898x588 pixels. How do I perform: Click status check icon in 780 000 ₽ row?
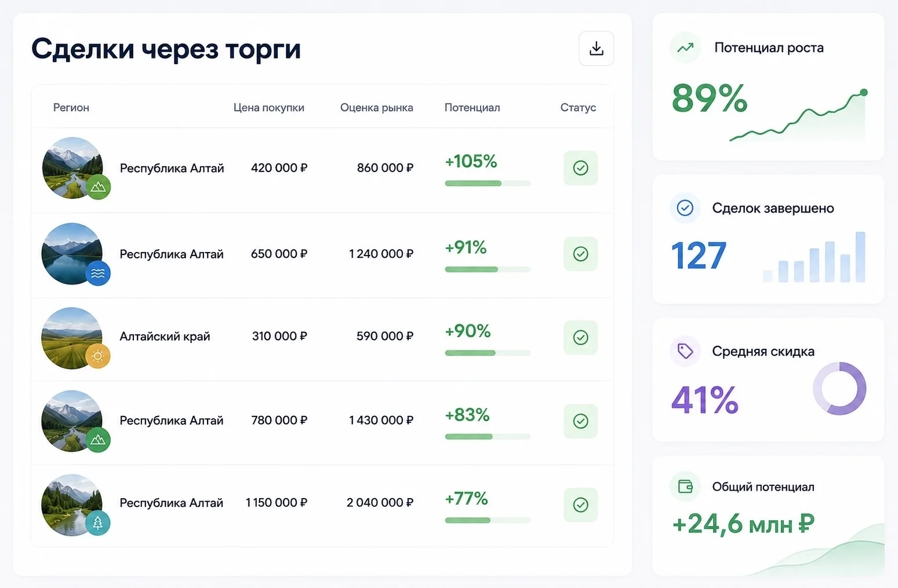coord(580,421)
